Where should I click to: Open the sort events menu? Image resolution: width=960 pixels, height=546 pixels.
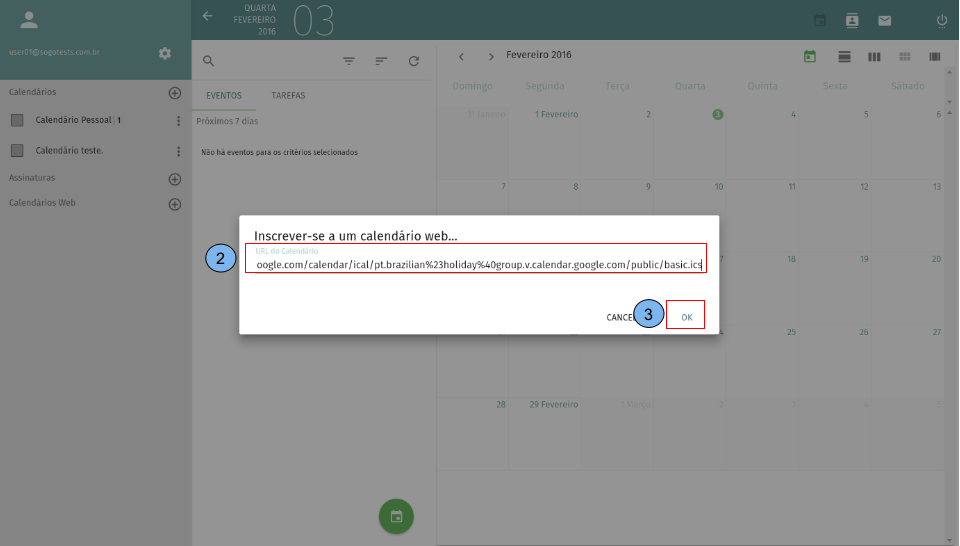coord(381,61)
